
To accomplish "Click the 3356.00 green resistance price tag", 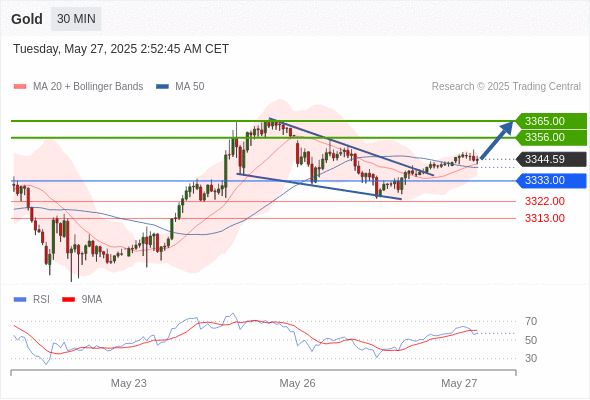I will coord(551,137).
